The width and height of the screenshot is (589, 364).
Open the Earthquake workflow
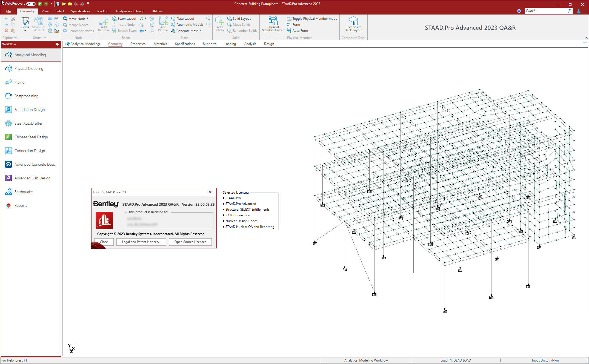31,192
